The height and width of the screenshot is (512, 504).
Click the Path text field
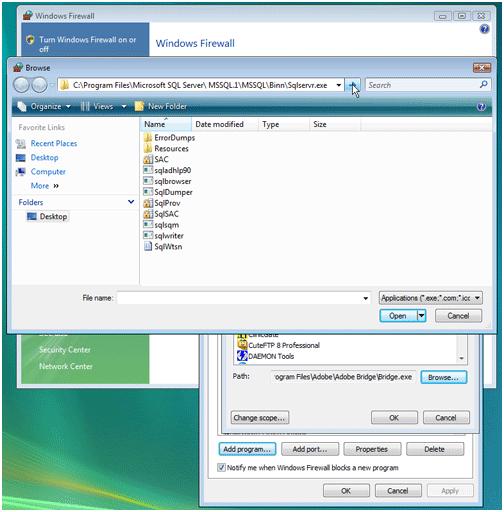(x=343, y=377)
